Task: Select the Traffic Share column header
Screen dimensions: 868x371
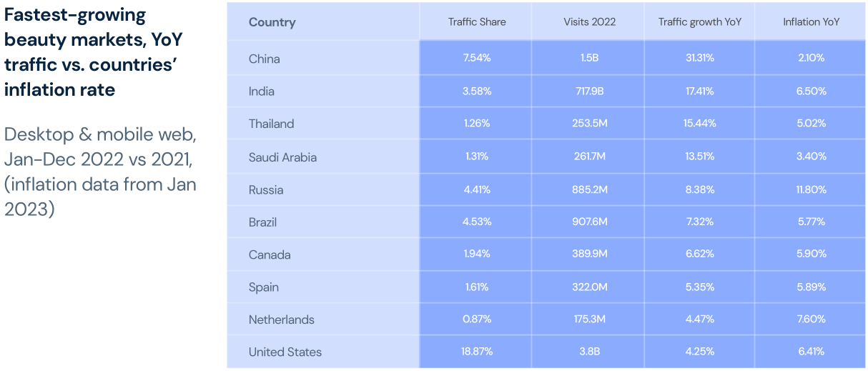Action: (476, 22)
